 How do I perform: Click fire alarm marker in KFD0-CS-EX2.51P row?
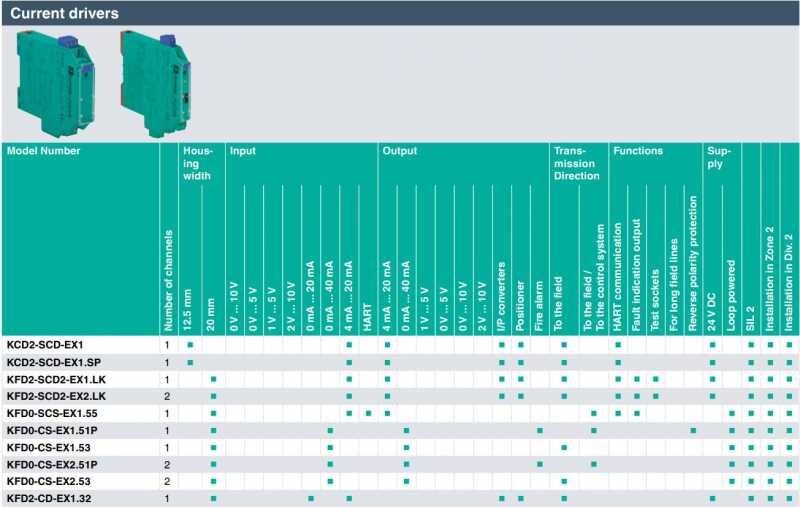coord(540,464)
